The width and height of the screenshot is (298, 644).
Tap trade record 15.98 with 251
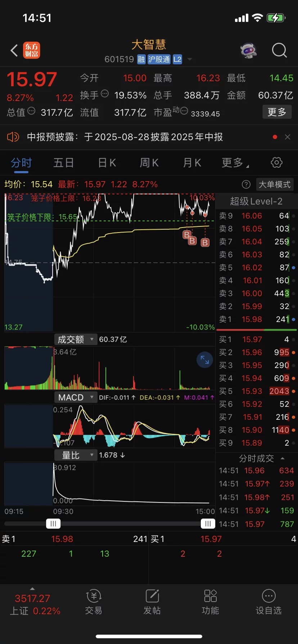coord(257,497)
